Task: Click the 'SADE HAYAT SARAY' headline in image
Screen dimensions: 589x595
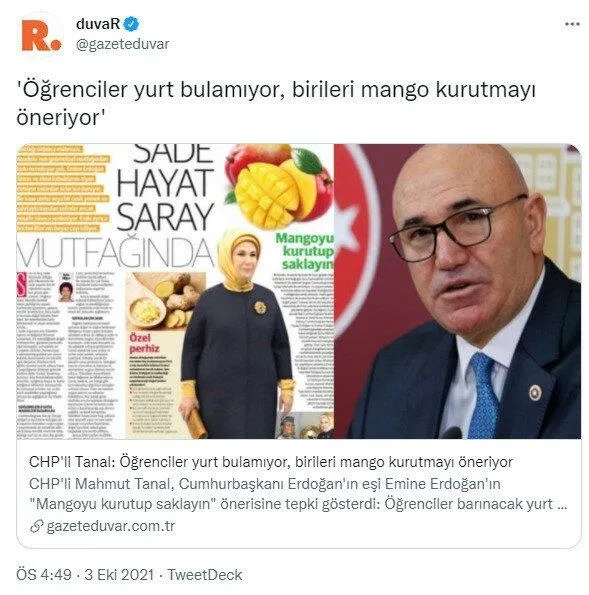Action: click(x=165, y=188)
